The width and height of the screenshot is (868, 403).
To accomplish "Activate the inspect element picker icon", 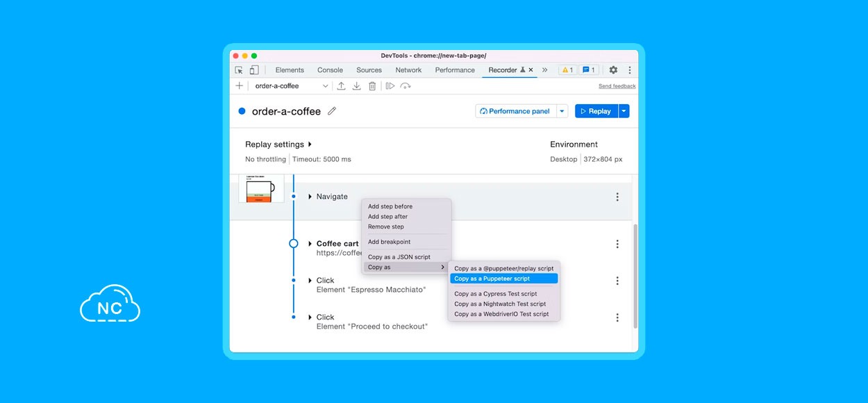I will point(239,70).
